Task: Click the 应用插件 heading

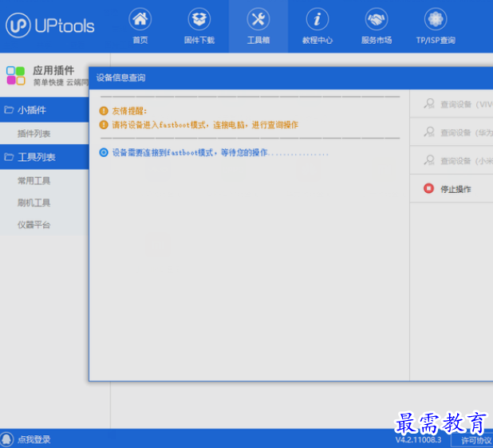Action: 53,70
